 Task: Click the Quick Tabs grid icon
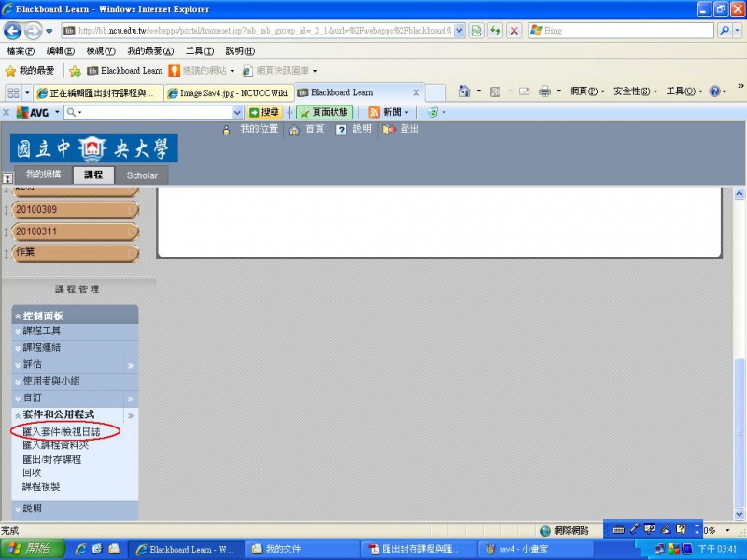(13, 92)
